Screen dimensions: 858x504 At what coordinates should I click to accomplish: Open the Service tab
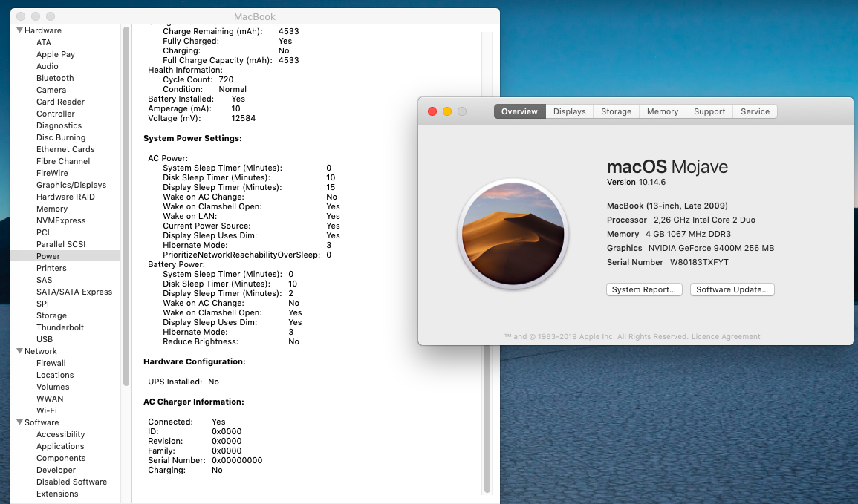755,111
